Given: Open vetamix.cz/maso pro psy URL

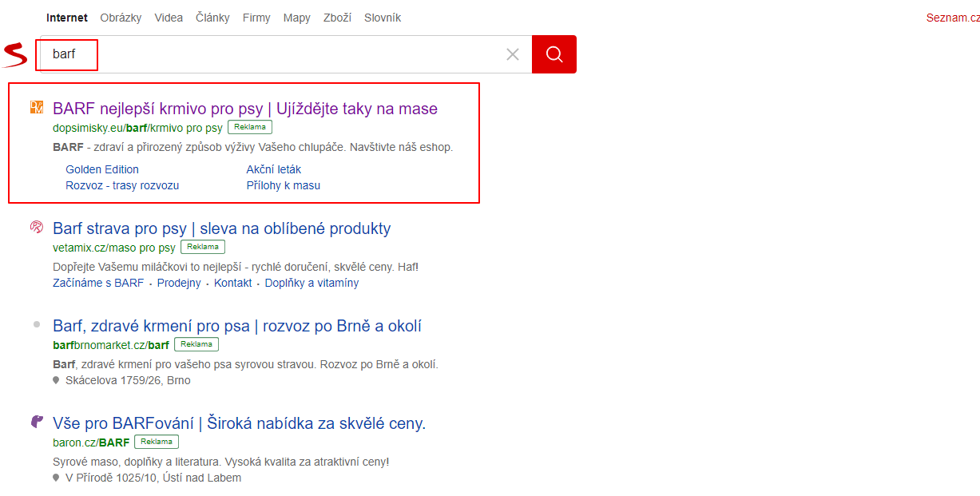Looking at the screenshot, I should point(114,248).
